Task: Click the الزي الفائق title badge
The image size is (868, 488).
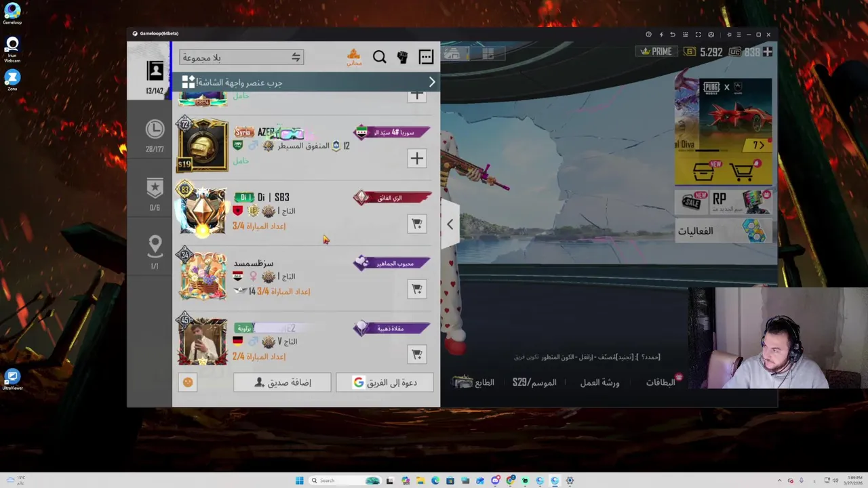Action: coord(392,197)
